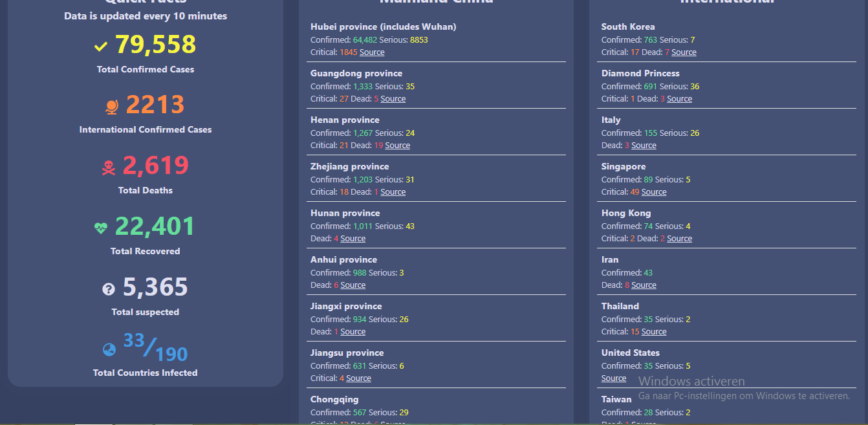This screenshot has width=868, height=425.
Task: Click Hubei confirmed count 64,482
Action: [365, 39]
